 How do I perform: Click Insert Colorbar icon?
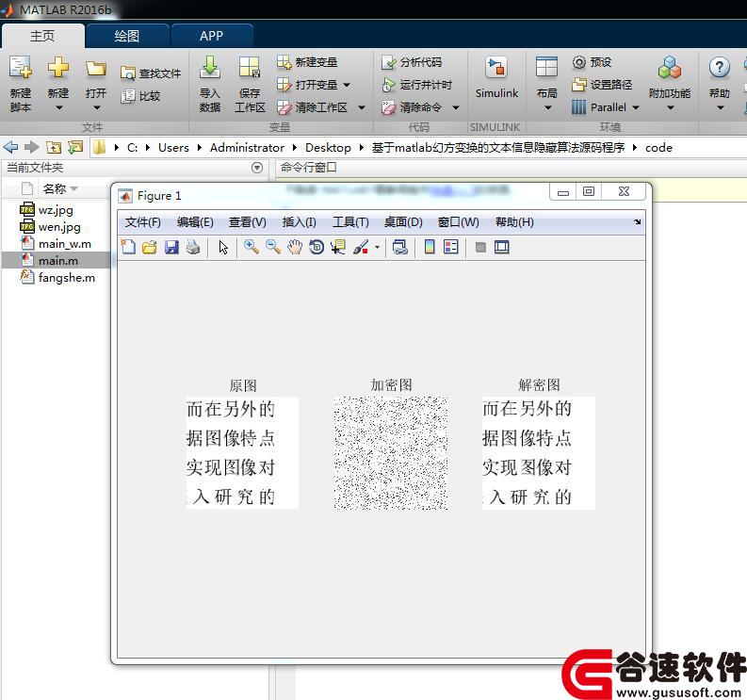(430, 247)
